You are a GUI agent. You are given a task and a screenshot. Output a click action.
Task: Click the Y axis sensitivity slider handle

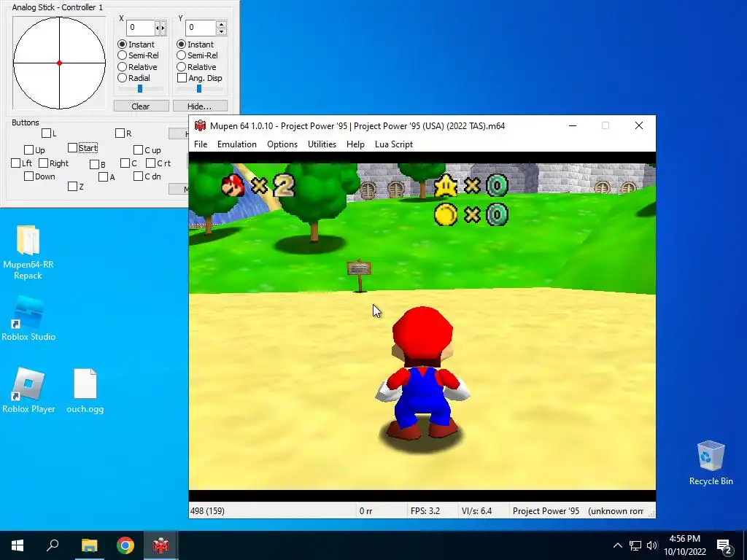point(199,88)
